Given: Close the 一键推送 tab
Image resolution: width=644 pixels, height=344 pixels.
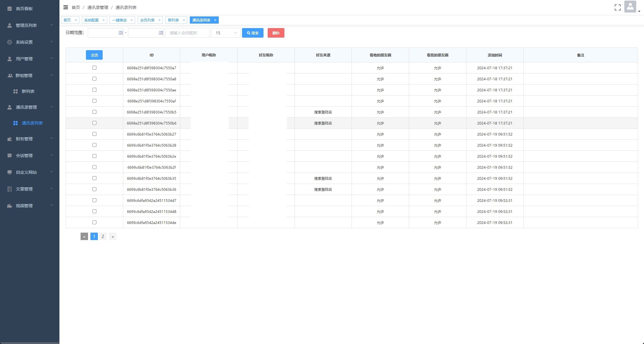Looking at the screenshot, I should tap(132, 20).
